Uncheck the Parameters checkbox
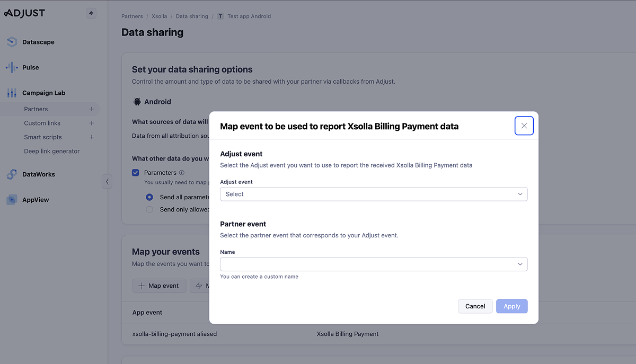636x364 pixels. pyautogui.click(x=136, y=173)
